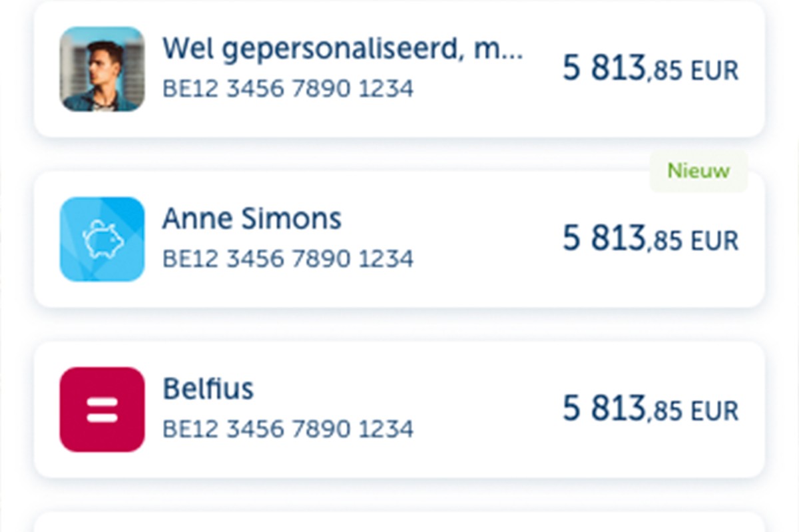Click the top account balance amount
Image resolution: width=799 pixels, height=532 pixels.
coord(650,69)
